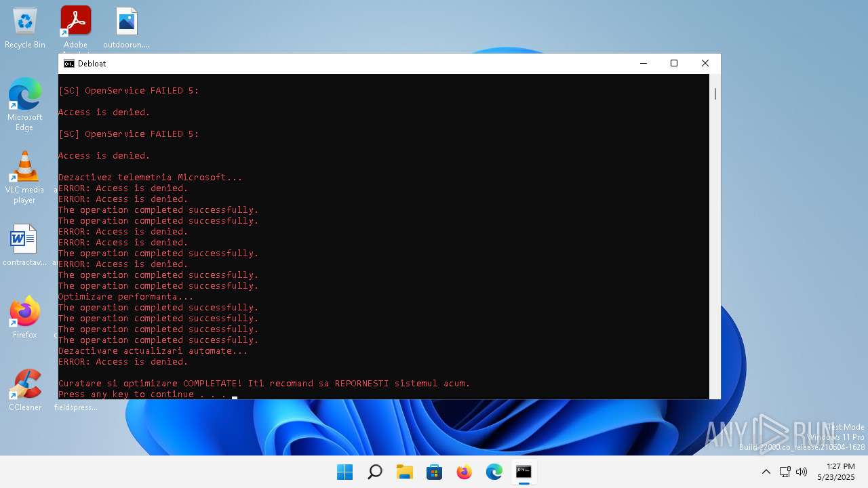The height and width of the screenshot is (488, 868).
Task: Click the 'Curatare si optimizare COMPLETATE!' line
Action: (264, 384)
